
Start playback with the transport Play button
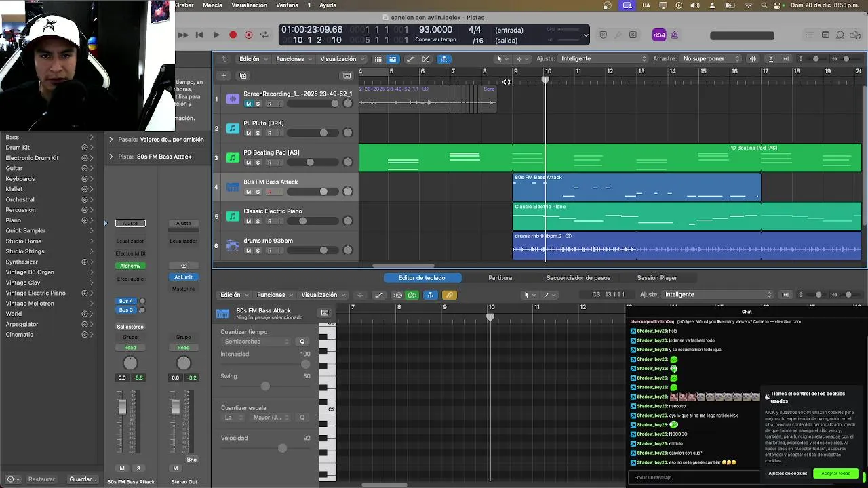[x=216, y=35]
